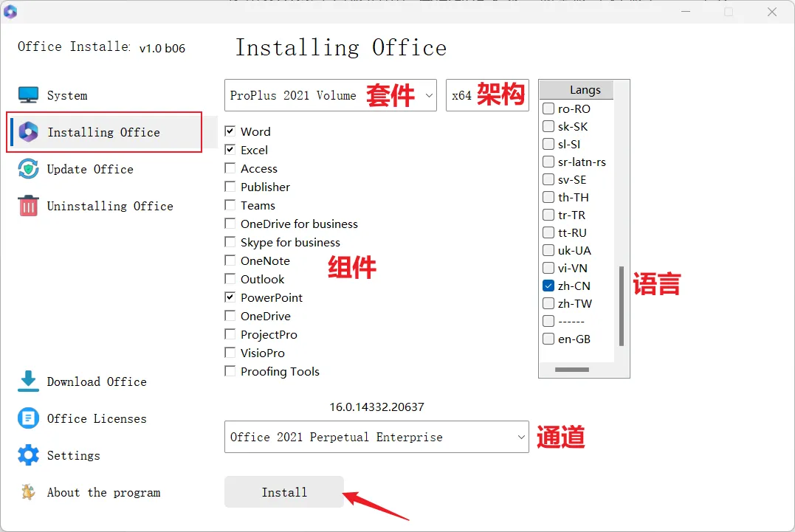The image size is (795, 532).
Task: Switch to Uninstalling Office section
Action: [x=110, y=206]
